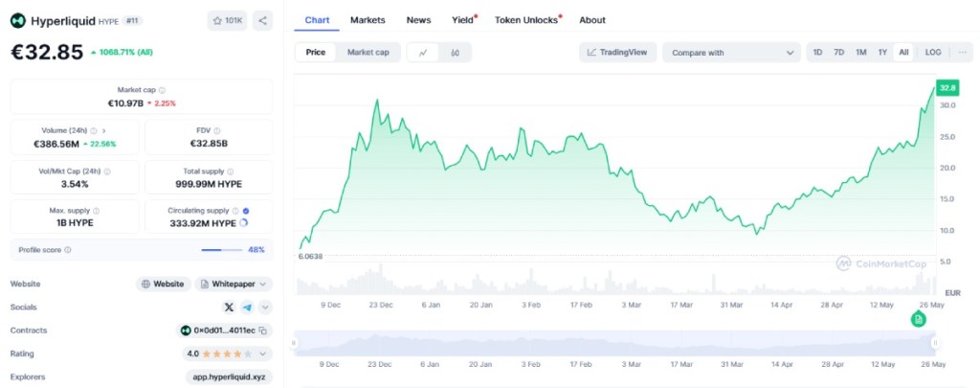Click the right handle of range slider
The image size is (980, 388).
click(934, 342)
